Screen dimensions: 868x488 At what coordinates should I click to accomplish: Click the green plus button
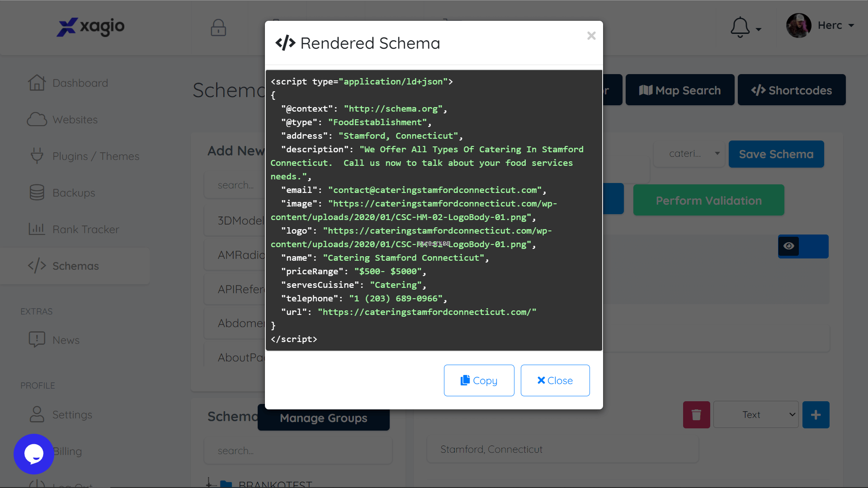(x=816, y=414)
